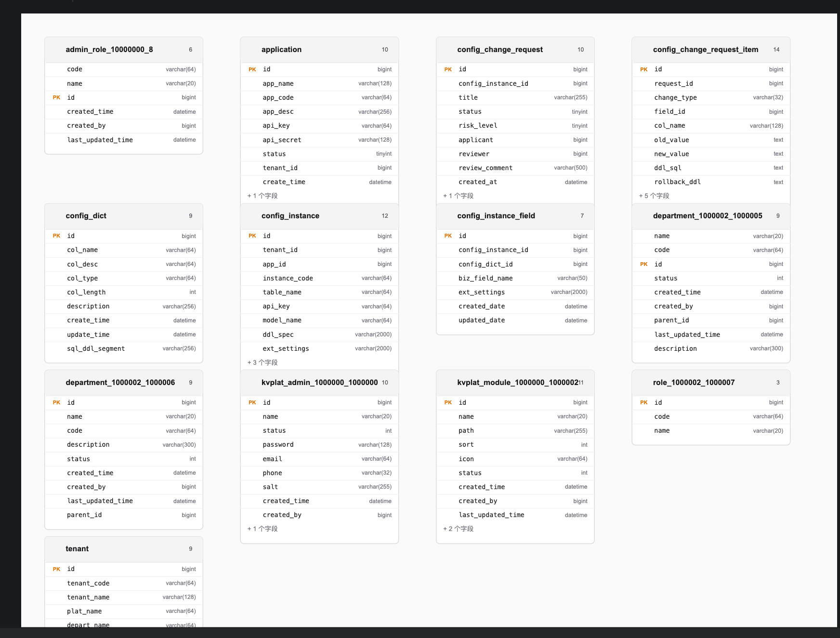Click PK badge in config_instance table

click(252, 236)
